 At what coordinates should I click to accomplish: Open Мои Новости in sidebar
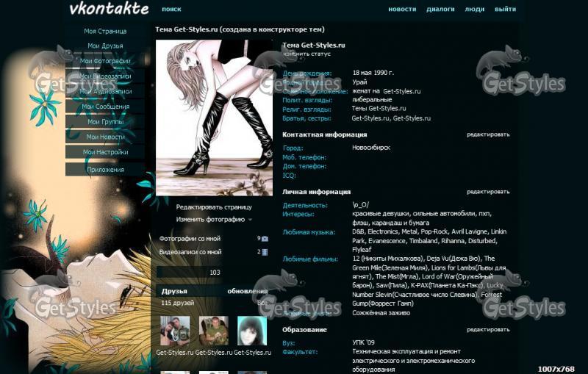[105, 137]
